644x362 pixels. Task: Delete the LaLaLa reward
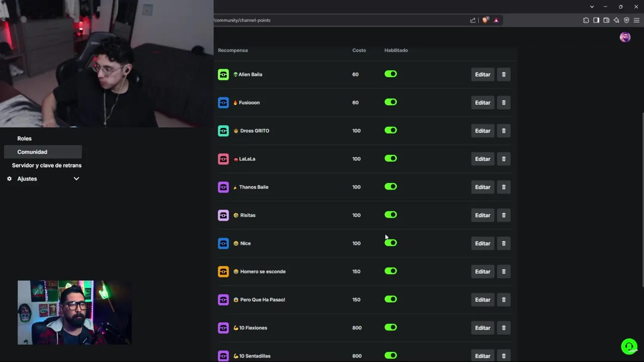(x=504, y=159)
